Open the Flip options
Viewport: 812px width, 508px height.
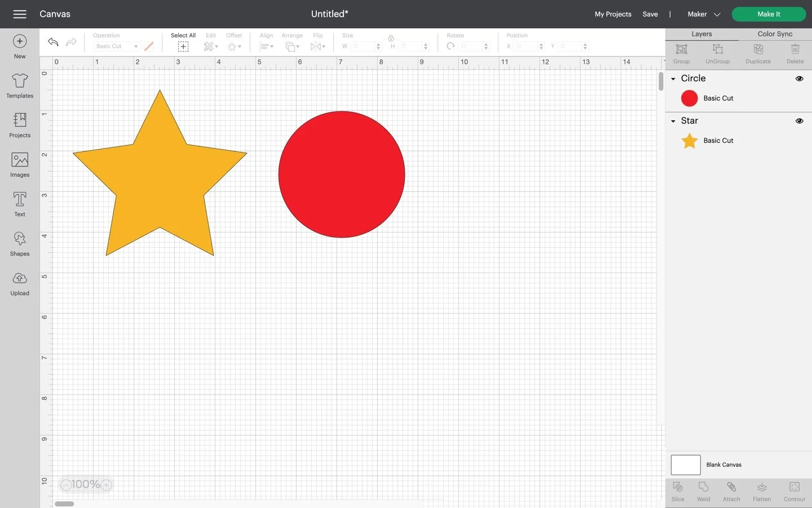pos(318,46)
